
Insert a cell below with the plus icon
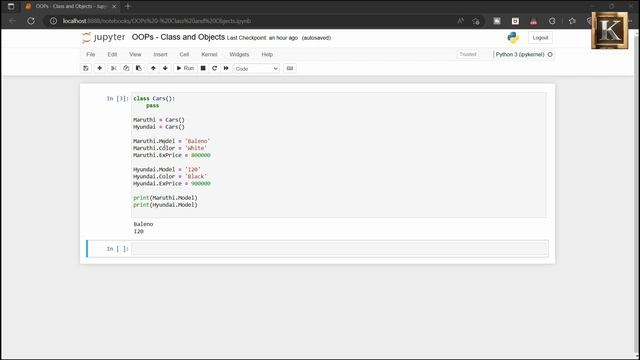100,68
